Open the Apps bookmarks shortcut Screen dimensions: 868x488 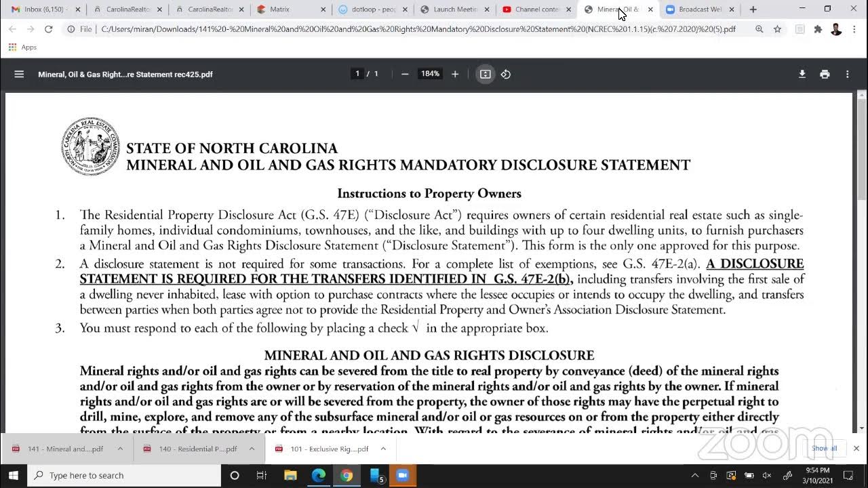tap(23, 47)
